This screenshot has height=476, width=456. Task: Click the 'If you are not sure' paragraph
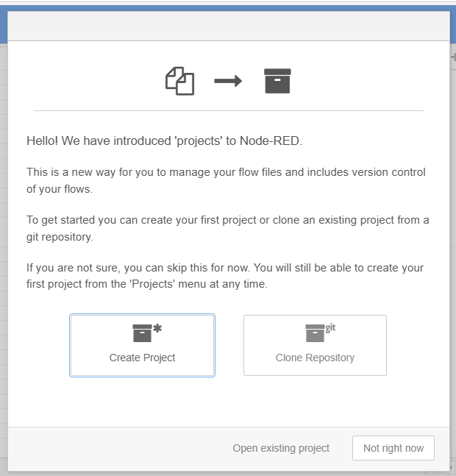225,276
